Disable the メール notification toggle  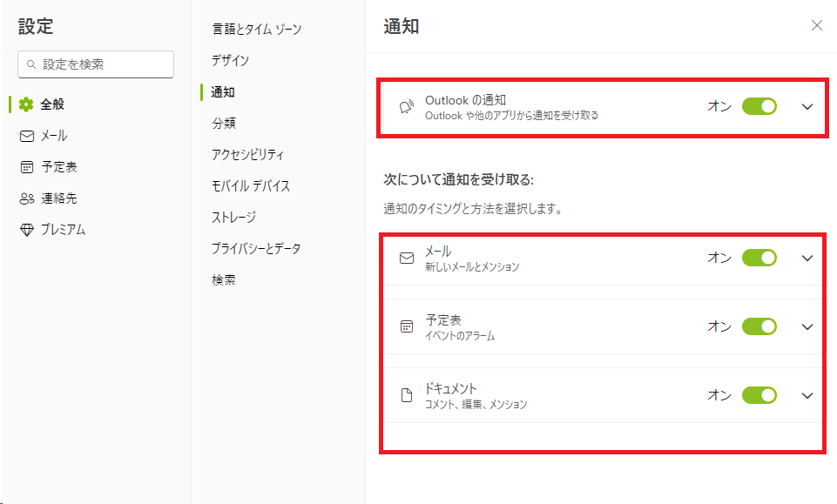point(759,258)
